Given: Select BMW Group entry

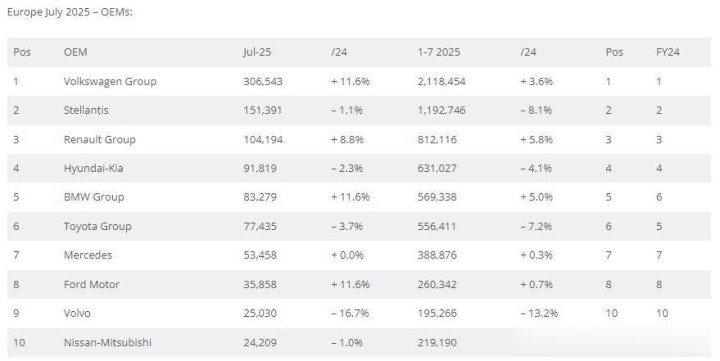Looking at the screenshot, I should [94, 197].
